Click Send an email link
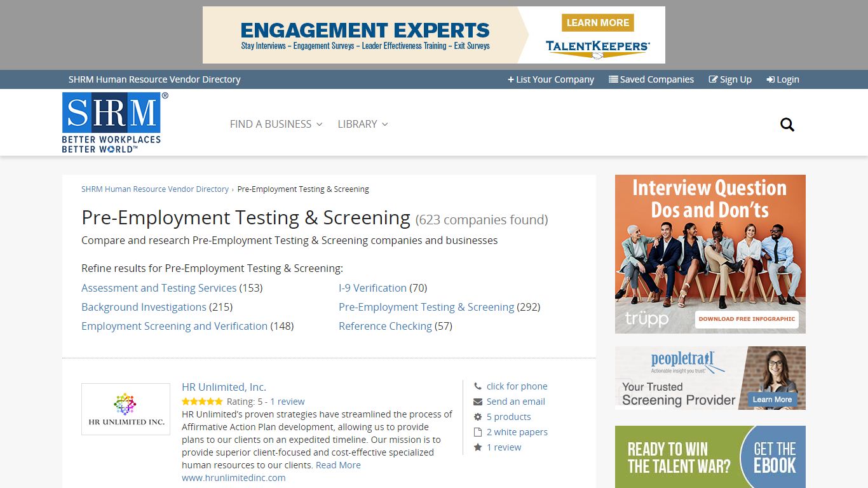 (515, 402)
